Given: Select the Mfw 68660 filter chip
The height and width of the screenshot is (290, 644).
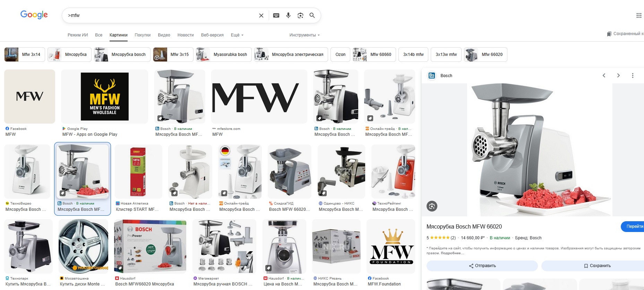Looking at the screenshot, I should pos(374,55).
